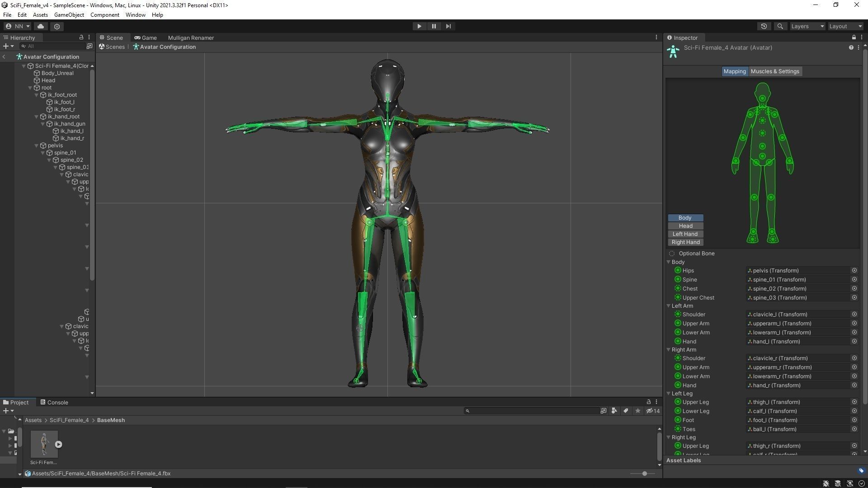Image resolution: width=868 pixels, height=488 pixels.
Task: Pause the game with the Pause button
Action: [434, 26]
